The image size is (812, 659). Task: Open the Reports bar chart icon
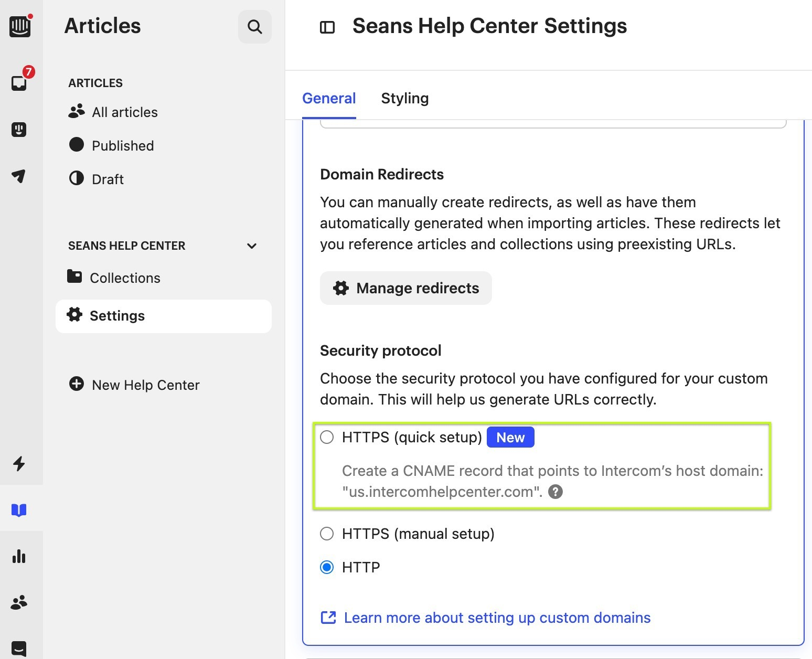pyautogui.click(x=19, y=556)
